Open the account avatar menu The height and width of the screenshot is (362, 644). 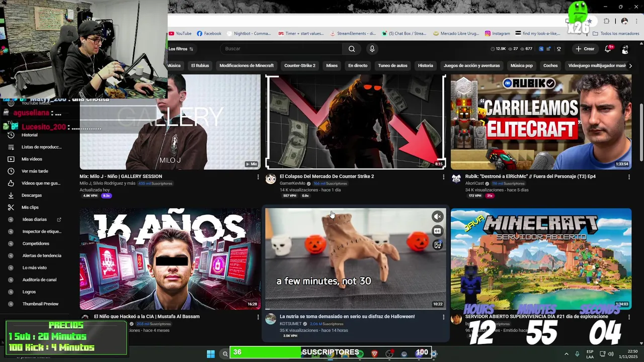(x=625, y=49)
